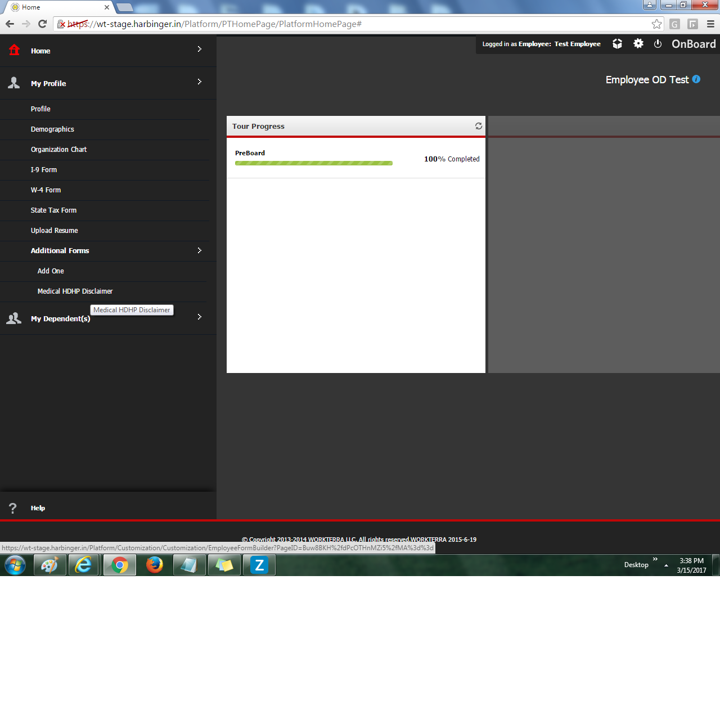This screenshot has height=728, width=720.
Task: Open Profile menu item
Action: (40, 109)
